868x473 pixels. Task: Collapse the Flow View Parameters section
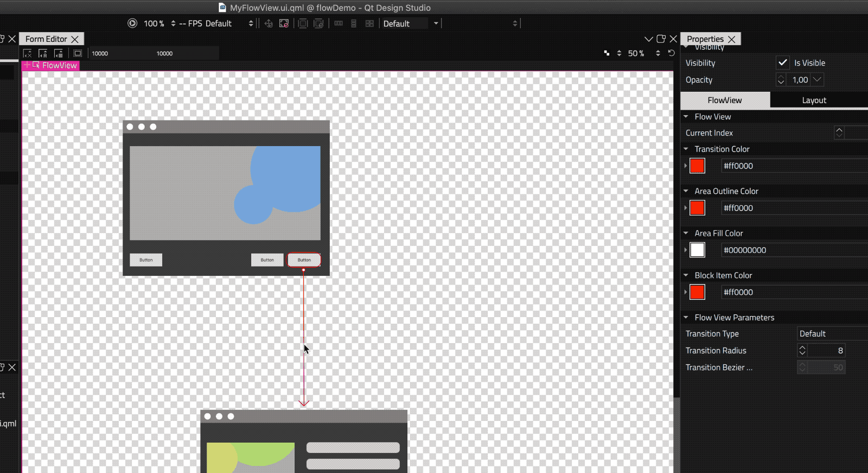(686, 317)
